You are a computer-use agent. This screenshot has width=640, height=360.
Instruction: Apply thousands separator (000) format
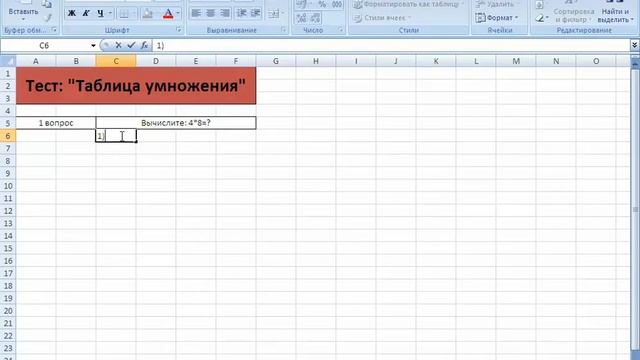click(x=337, y=4)
